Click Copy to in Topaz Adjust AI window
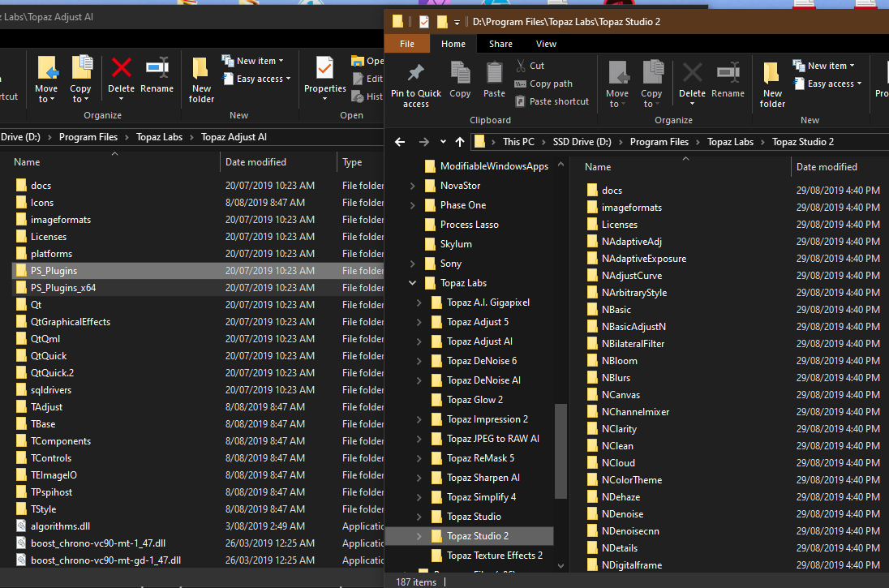Viewport: 889px width, 588px height. 80,79
